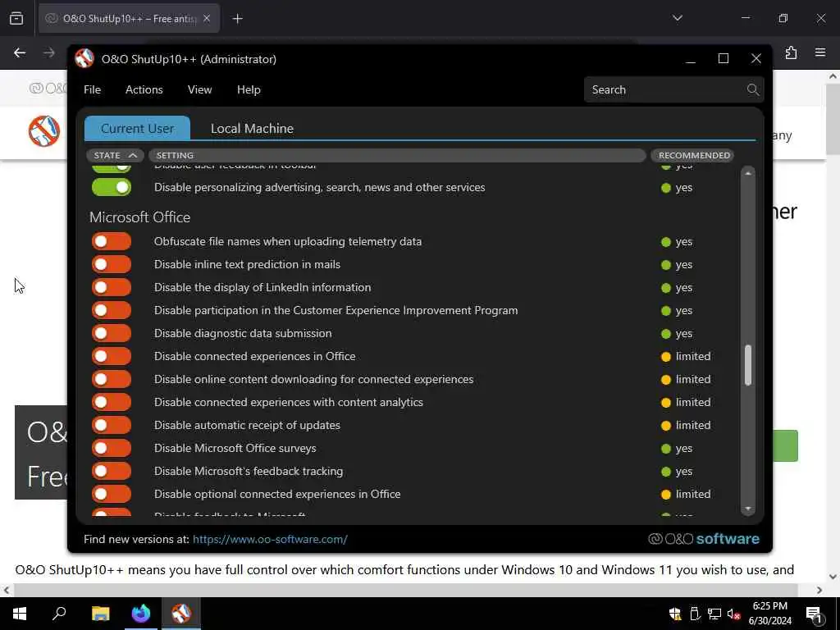Toggle connected experiences with content analytics
The image size is (840, 630).
[x=112, y=402]
